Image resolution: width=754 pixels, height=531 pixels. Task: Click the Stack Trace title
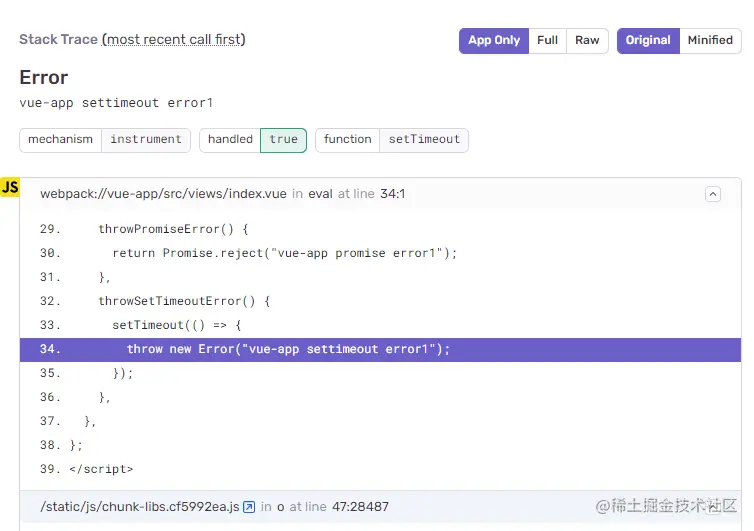tap(58, 39)
